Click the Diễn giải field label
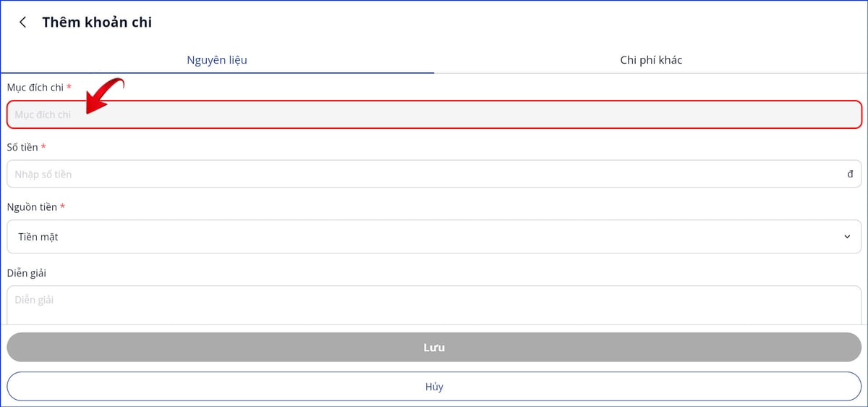 [27, 273]
